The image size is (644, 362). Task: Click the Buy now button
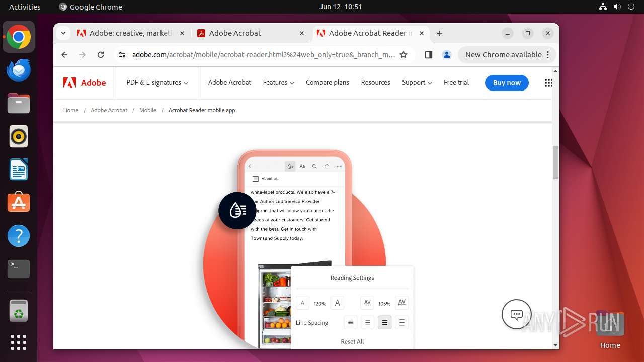point(507,83)
